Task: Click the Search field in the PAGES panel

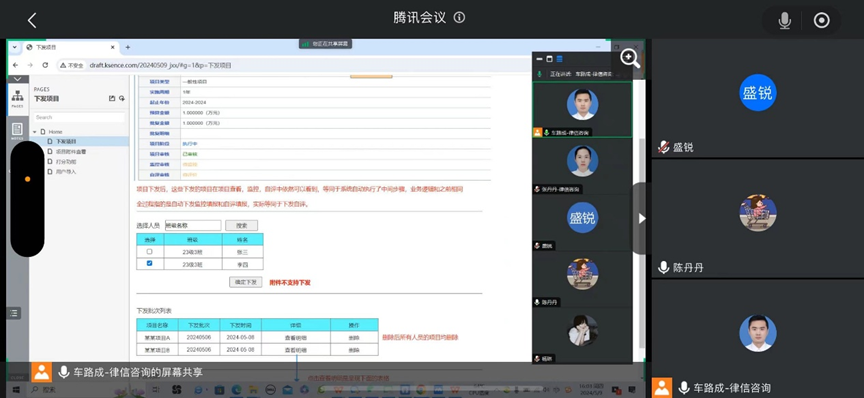Action: tap(79, 117)
